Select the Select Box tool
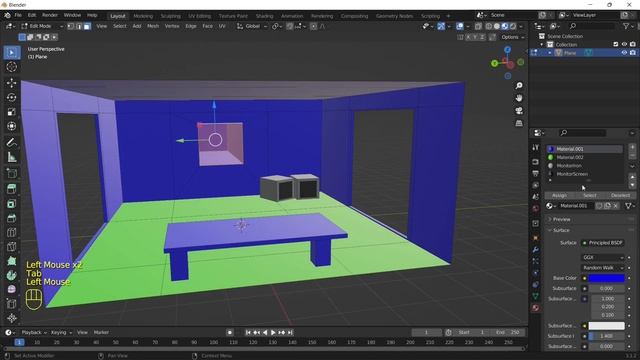Screen dimensions: 640x360 pos(11,53)
